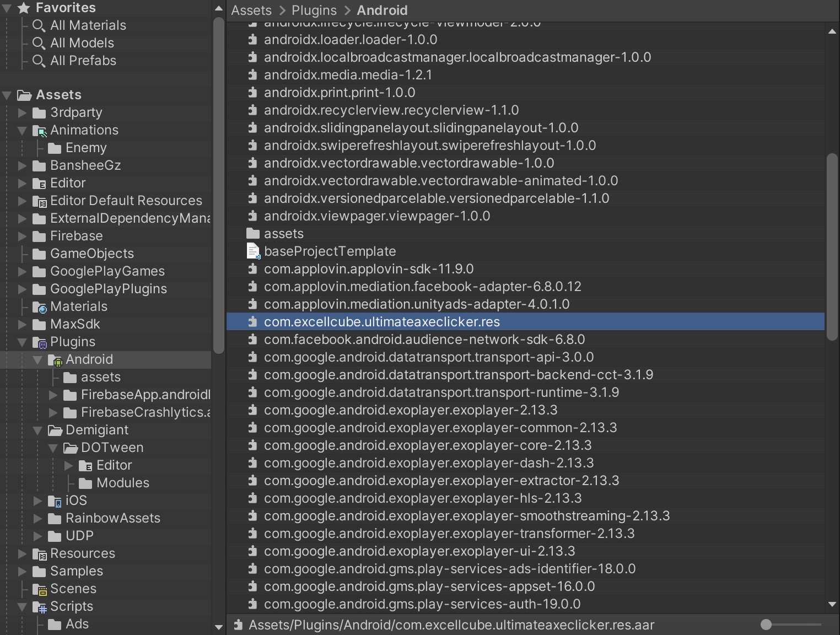Expand the MaxSdk folder
Screen dimensions: 840x635
(22, 324)
